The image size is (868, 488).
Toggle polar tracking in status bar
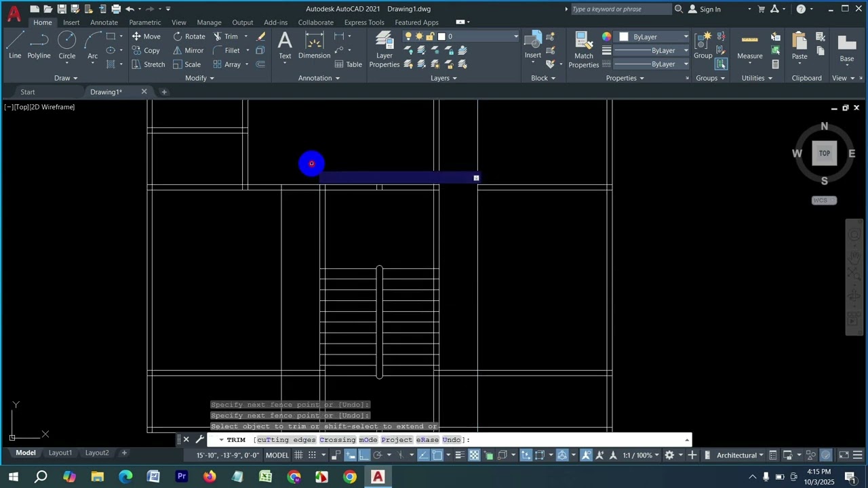point(378,455)
